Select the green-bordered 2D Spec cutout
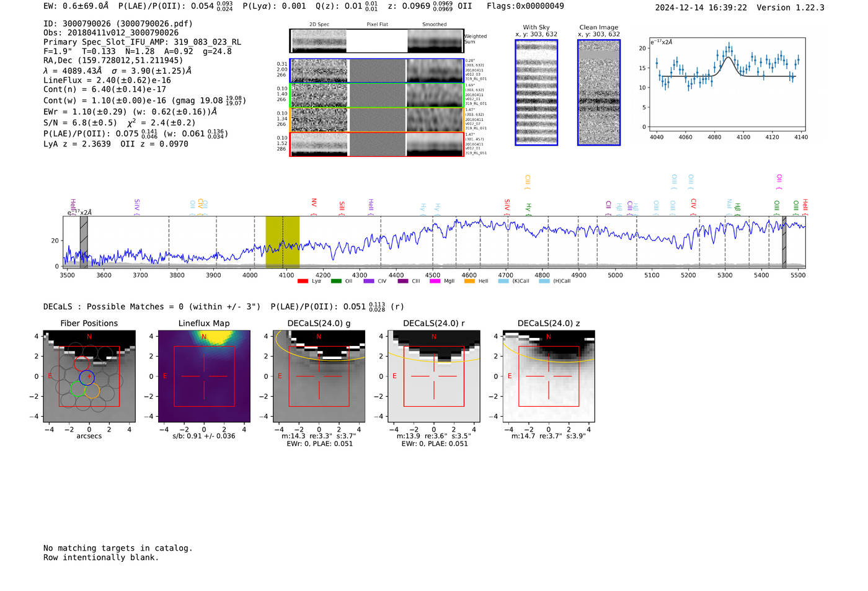868x591 pixels. click(319, 96)
